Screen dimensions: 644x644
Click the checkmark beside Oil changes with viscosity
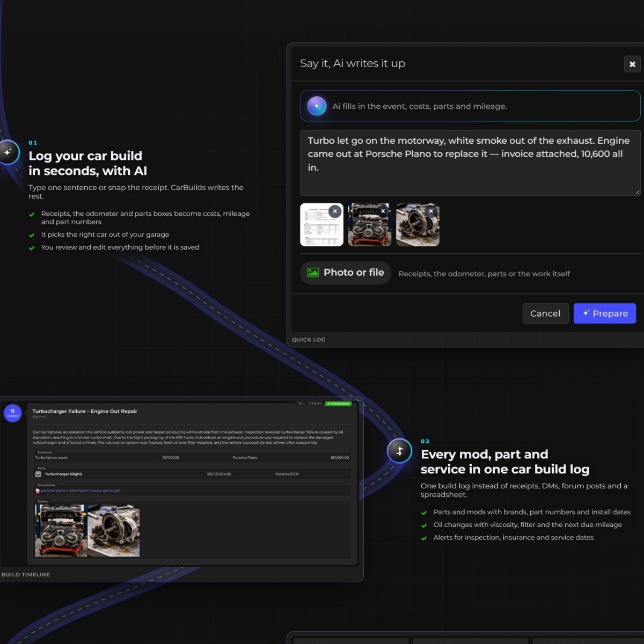[x=424, y=525]
